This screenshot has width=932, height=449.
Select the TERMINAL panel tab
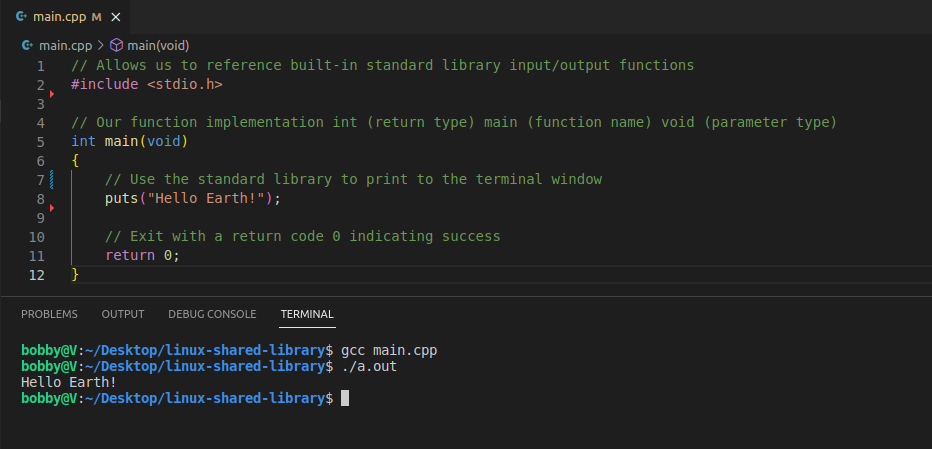click(307, 314)
